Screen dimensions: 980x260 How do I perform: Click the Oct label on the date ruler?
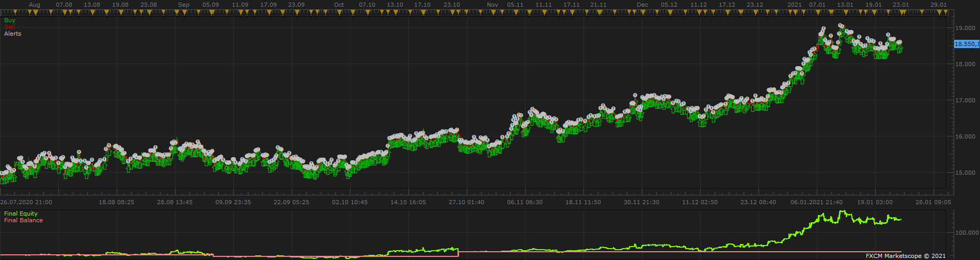point(339,5)
